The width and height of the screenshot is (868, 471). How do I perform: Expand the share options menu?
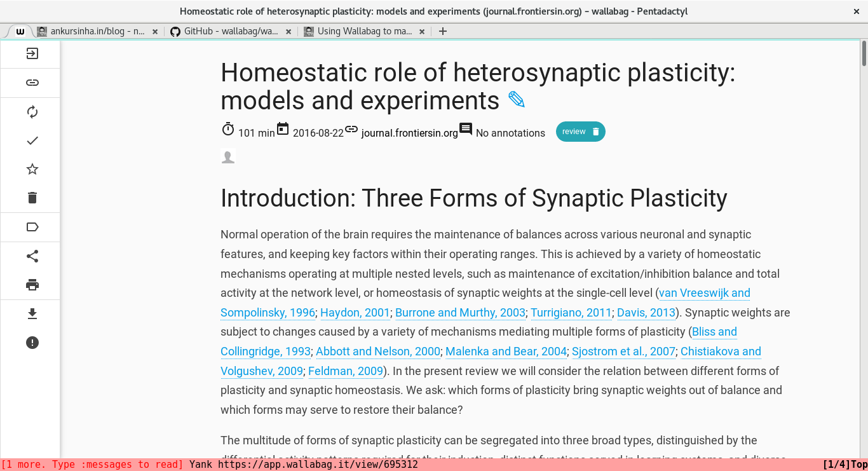(32, 256)
